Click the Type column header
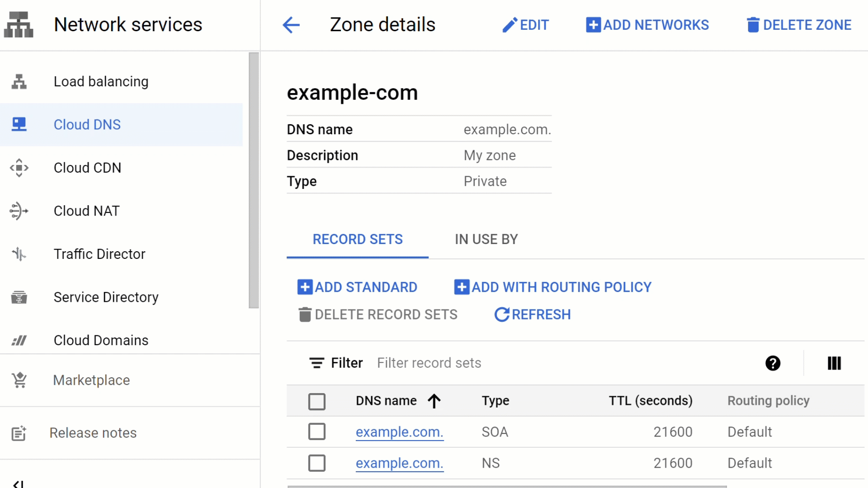Screen dimensions: 868x488 coord(495,401)
